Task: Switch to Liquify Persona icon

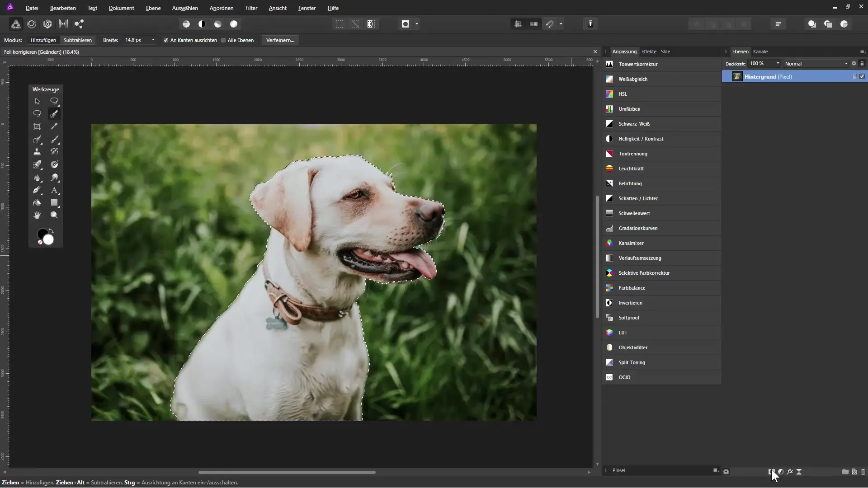Action: 32,24
